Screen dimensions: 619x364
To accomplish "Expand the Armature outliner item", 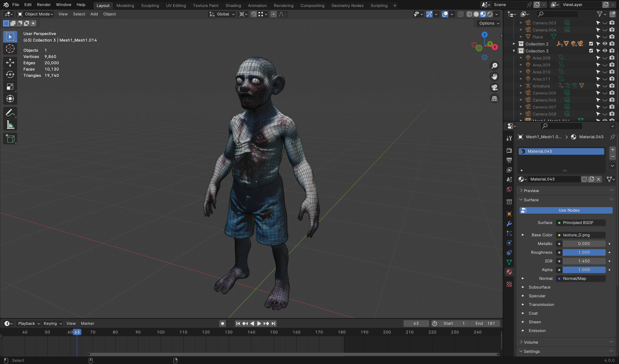I will click(521, 86).
